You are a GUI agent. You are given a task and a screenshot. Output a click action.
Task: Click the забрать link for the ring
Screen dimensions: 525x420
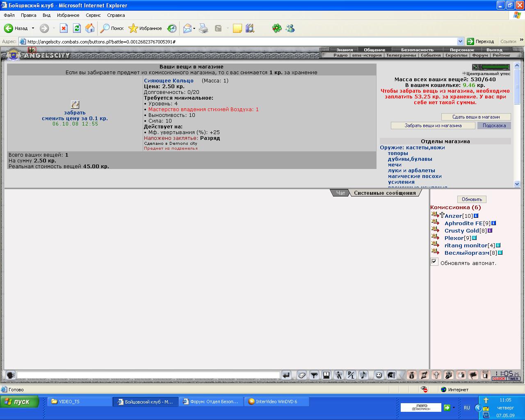click(x=75, y=112)
